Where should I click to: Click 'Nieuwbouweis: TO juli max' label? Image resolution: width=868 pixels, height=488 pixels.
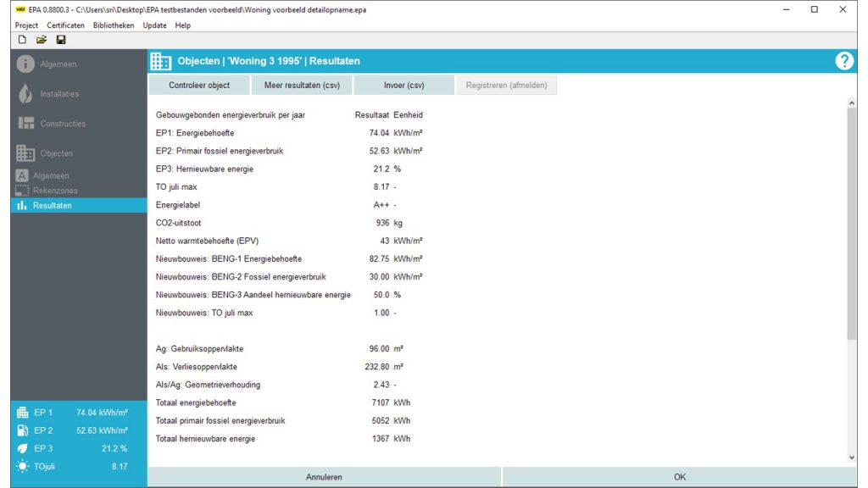[204, 313]
